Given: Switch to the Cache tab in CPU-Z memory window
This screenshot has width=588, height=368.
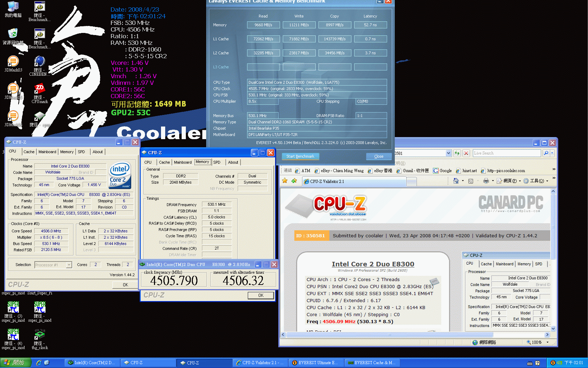Looking at the screenshot, I should coord(164,162).
